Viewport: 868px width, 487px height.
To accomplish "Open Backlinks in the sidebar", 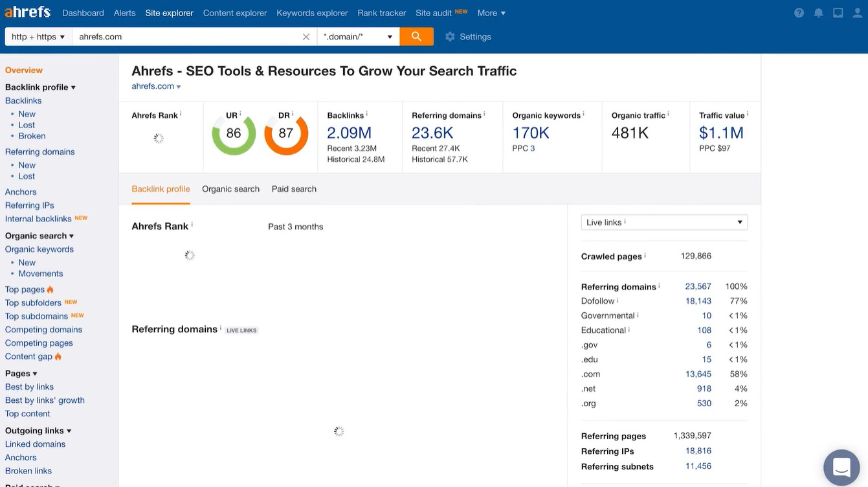I will [23, 100].
